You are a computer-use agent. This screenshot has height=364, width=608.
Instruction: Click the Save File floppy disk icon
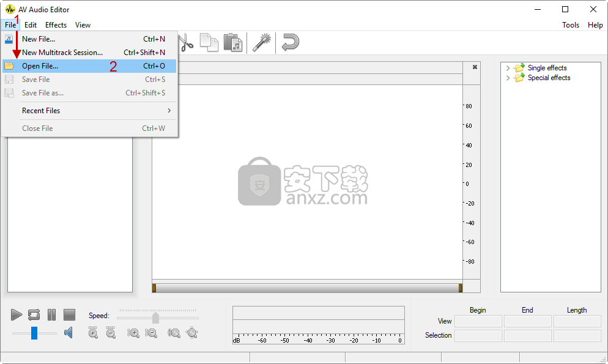(9, 80)
